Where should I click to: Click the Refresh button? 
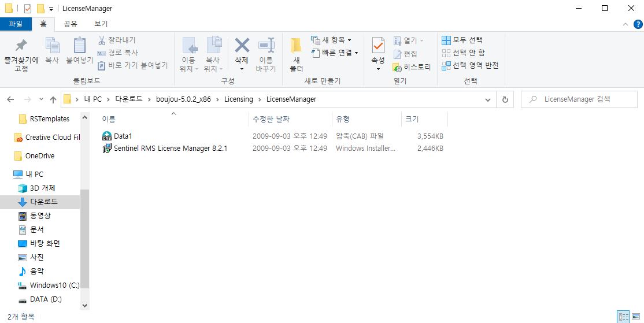(505, 100)
